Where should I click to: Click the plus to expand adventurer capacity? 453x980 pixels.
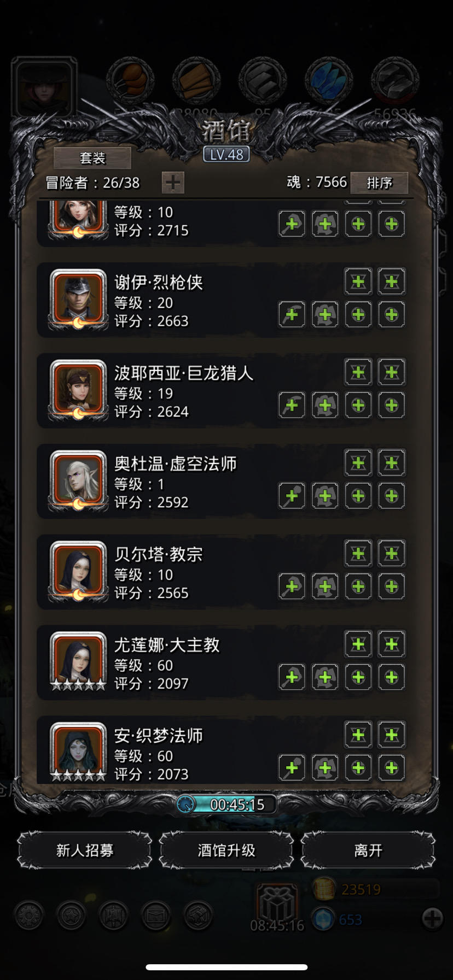coord(173,183)
